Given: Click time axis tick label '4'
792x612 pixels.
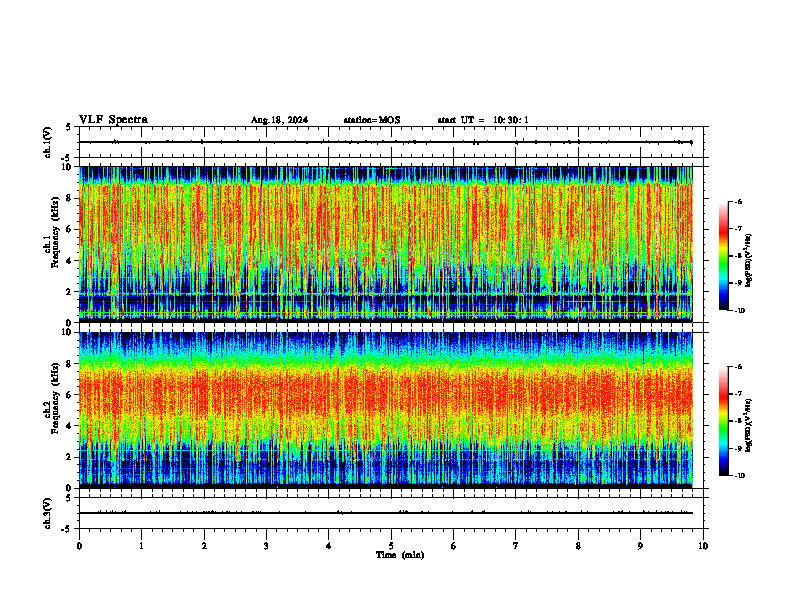Looking at the screenshot, I should pyautogui.click(x=329, y=546).
